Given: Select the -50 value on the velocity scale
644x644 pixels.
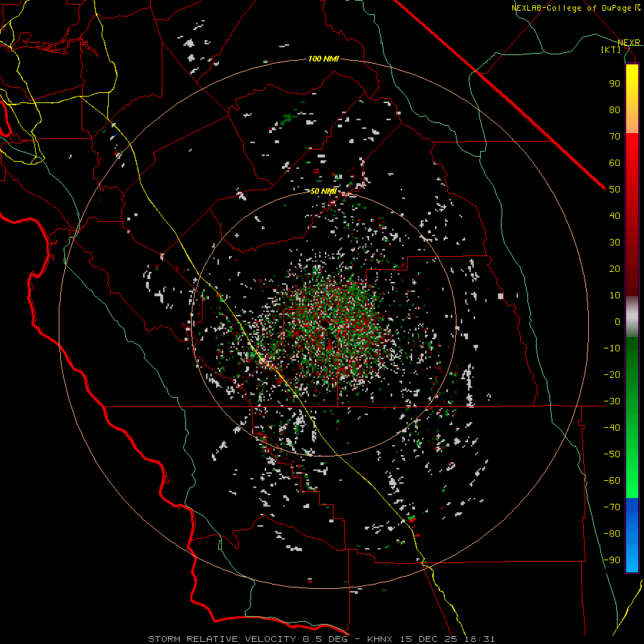Looking at the screenshot, I should (612, 454).
